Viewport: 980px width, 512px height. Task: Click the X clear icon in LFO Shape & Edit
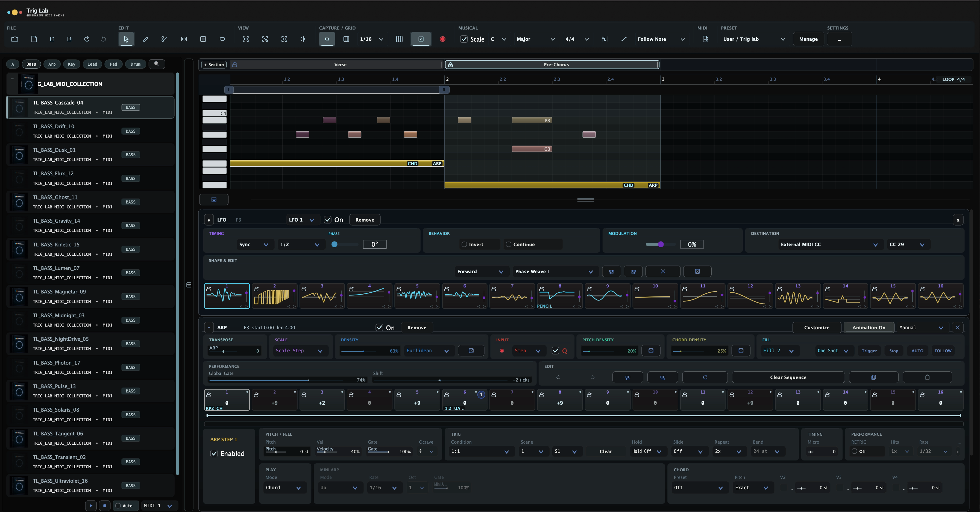tap(663, 271)
